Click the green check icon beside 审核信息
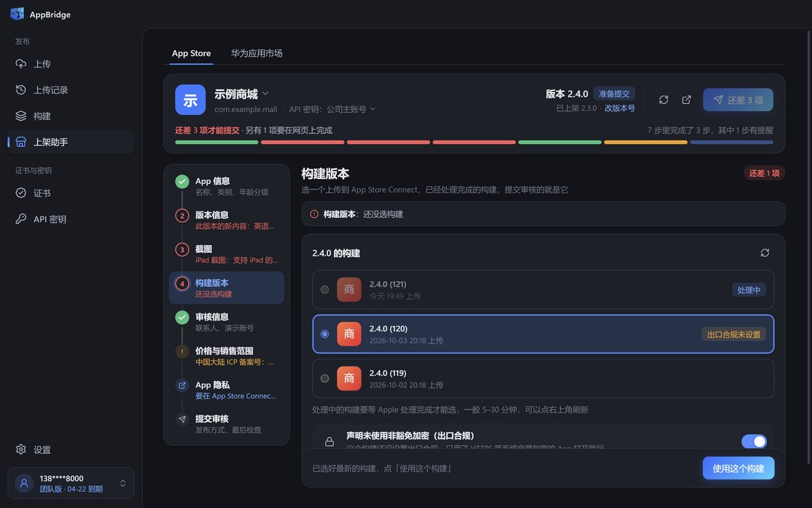The image size is (812, 508). 182,317
